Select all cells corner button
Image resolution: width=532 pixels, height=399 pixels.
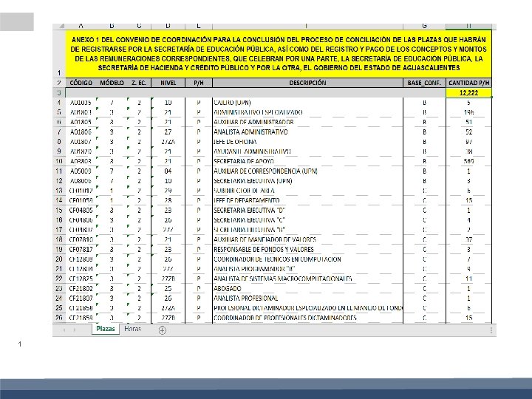(x=59, y=26)
